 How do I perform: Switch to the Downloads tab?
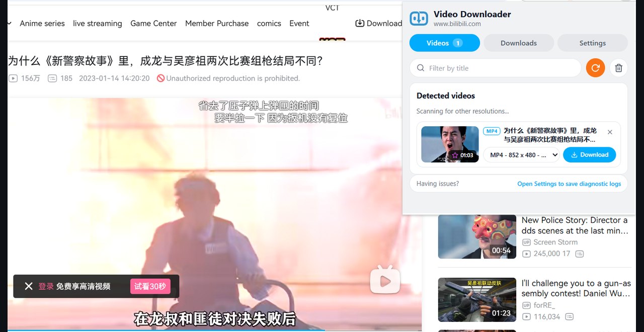coord(519,43)
